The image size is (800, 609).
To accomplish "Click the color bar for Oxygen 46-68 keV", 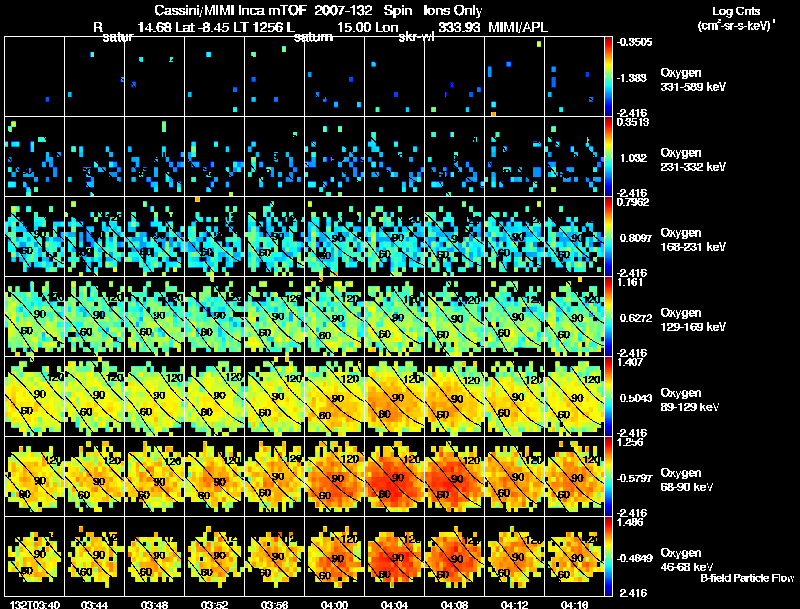I will pyautogui.click(x=608, y=556).
